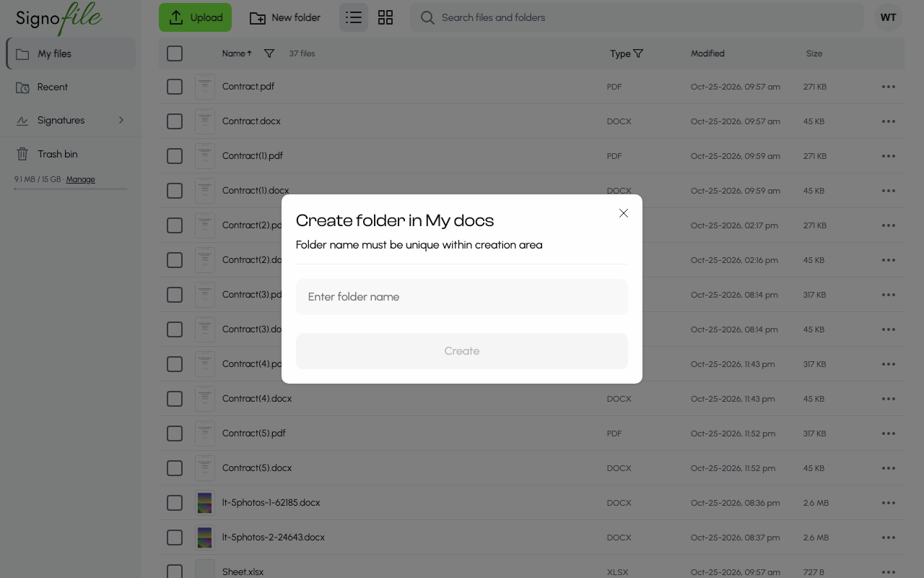The image size is (924, 578).
Task: Switch to grid view
Action: pos(385,17)
